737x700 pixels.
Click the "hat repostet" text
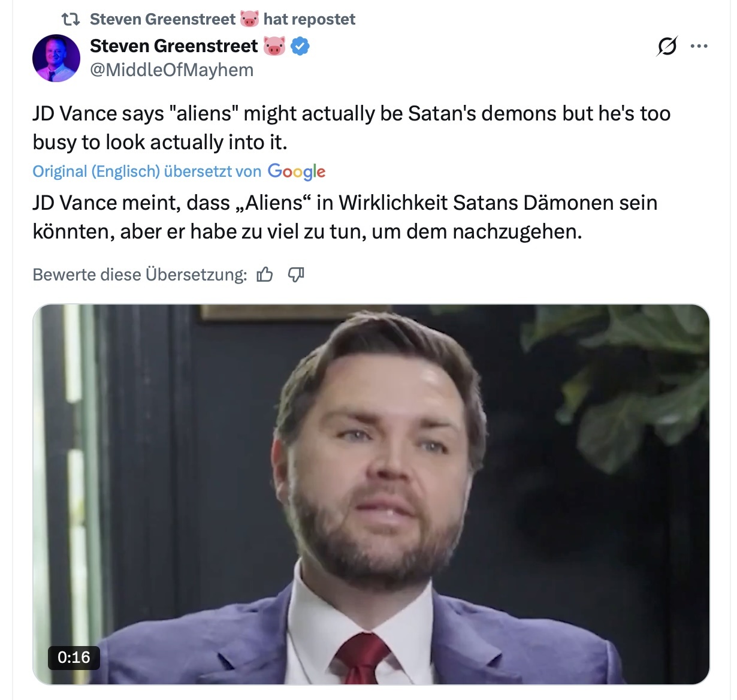coord(309,19)
